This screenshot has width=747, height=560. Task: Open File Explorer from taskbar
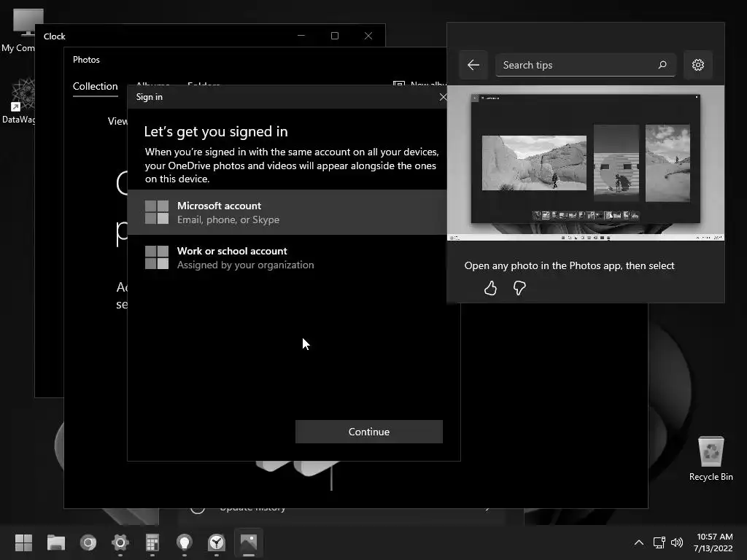coord(55,542)
